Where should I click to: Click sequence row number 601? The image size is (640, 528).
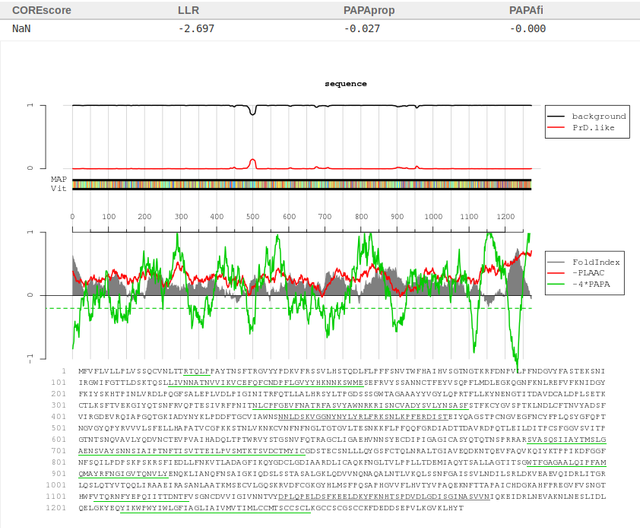coord(58,439)
